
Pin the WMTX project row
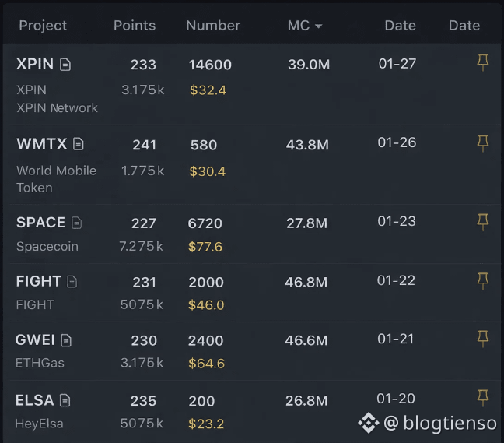(x=482, y=142)
